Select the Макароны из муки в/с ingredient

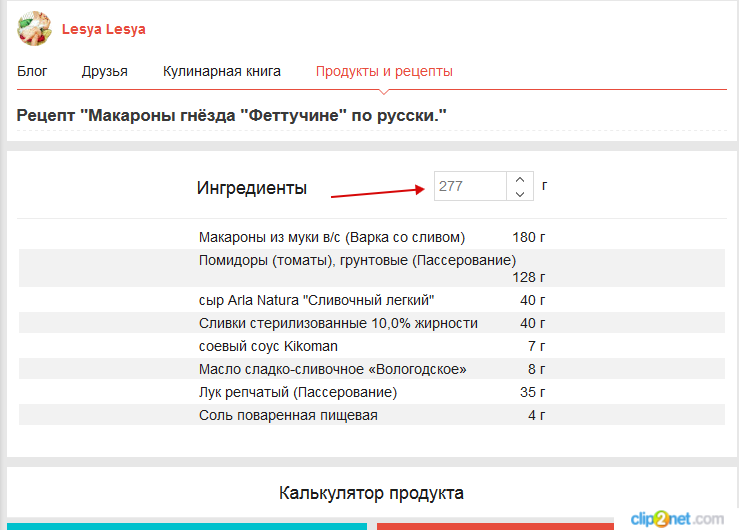tap(332, 237)
